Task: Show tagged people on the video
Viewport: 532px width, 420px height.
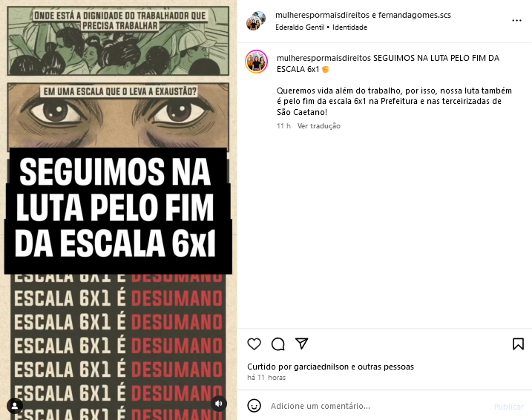Action: pos(15,406)
